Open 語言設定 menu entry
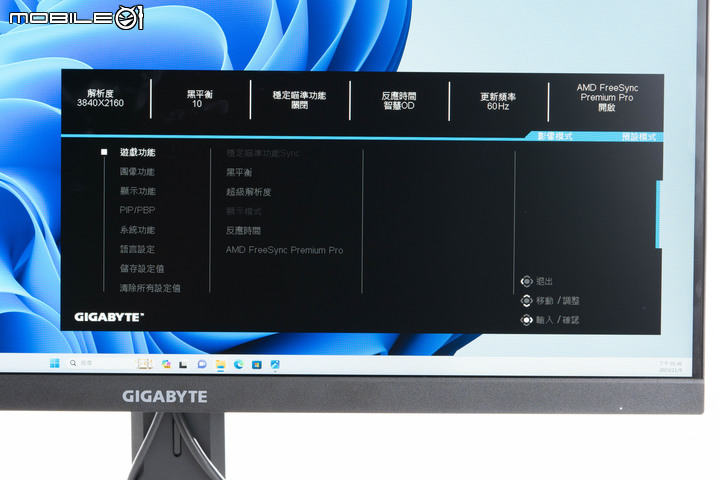Screen dimensions: 720x480 pos(137,249)
